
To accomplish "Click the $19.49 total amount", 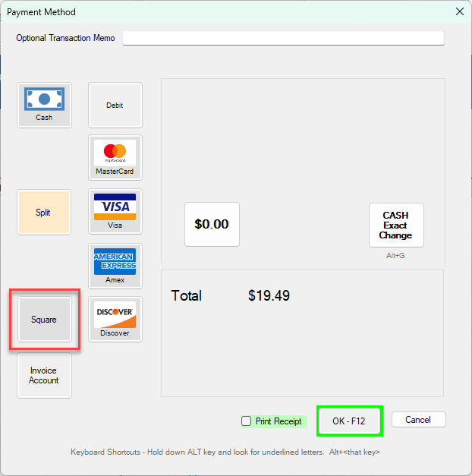I will click(x=269, y=295).
